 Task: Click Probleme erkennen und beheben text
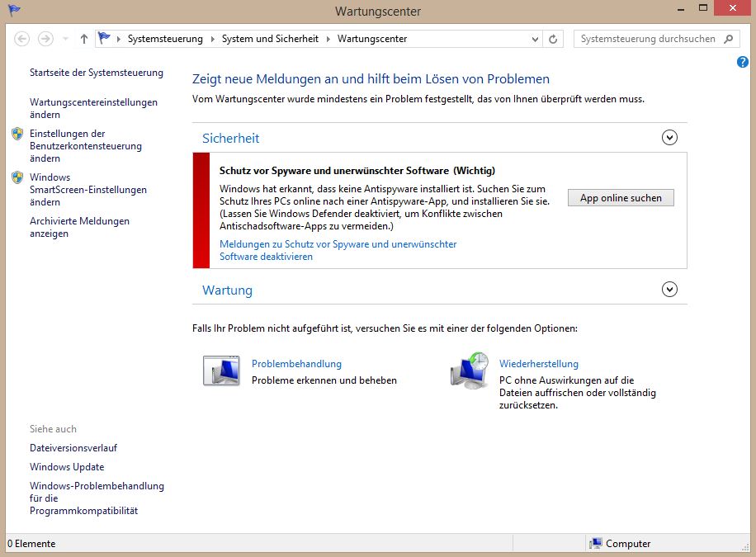(x=324, y=380)
